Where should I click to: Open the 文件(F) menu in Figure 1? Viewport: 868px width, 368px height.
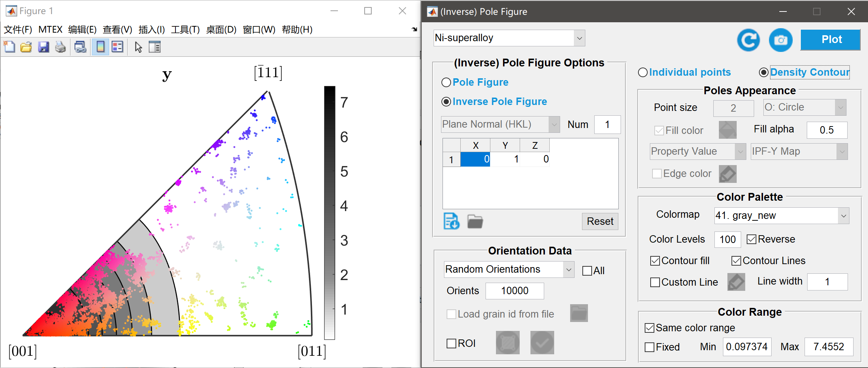point(18,30)
